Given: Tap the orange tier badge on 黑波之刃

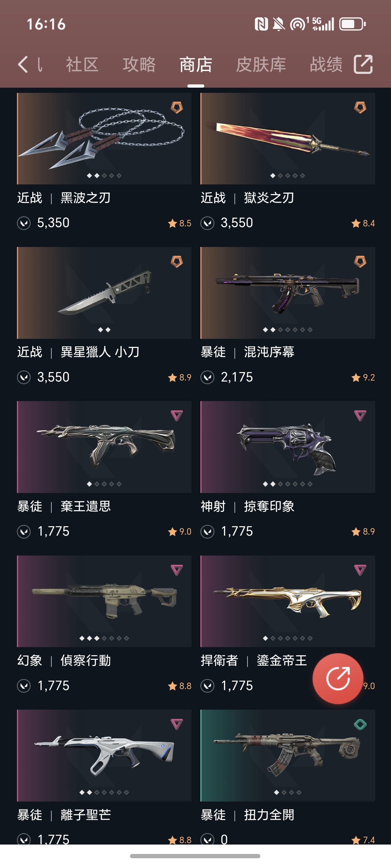Looking at the screenshot, I should coord(177,108).
